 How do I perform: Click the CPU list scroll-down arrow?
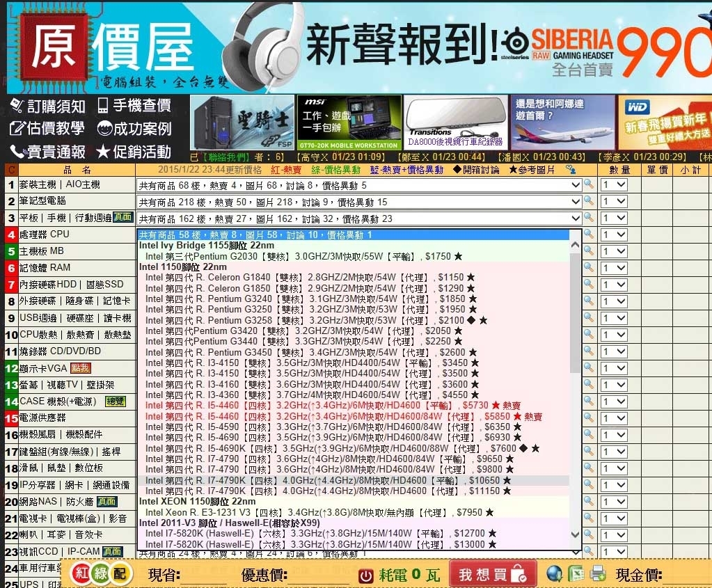point(575,534)
